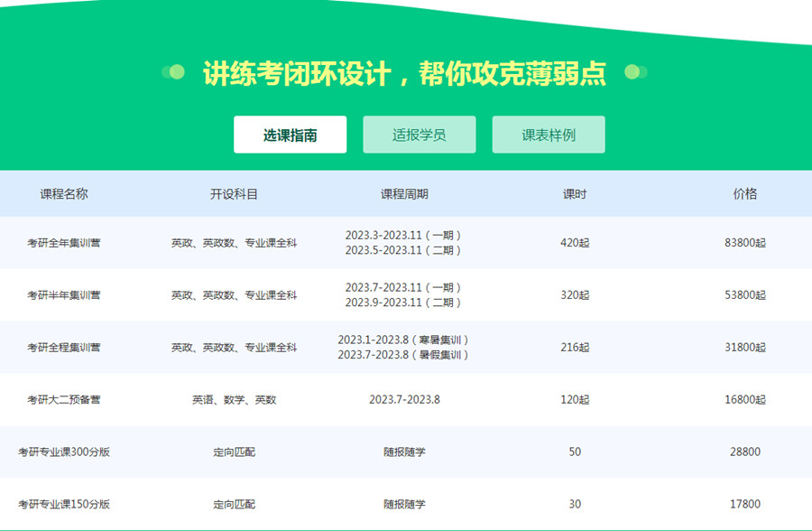
Task: Select the 考研全年集训营 course name
Action: pyautogui.click(x=64, y=243)
